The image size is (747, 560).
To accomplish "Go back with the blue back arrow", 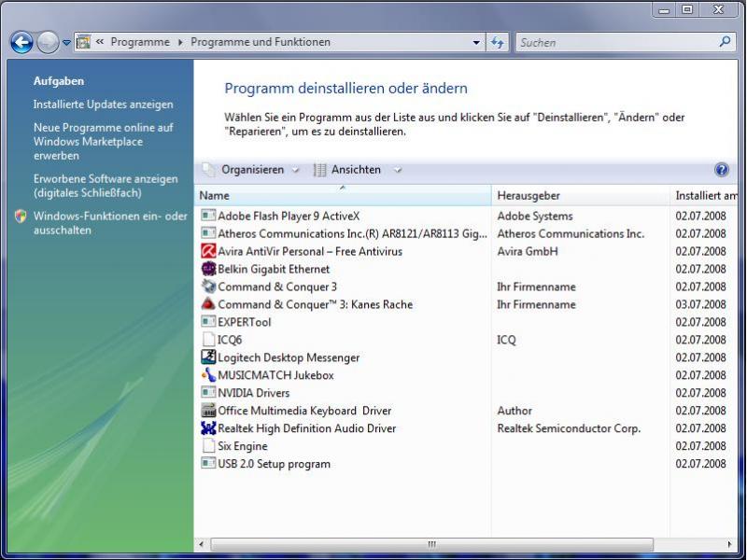I will [21, 42].
